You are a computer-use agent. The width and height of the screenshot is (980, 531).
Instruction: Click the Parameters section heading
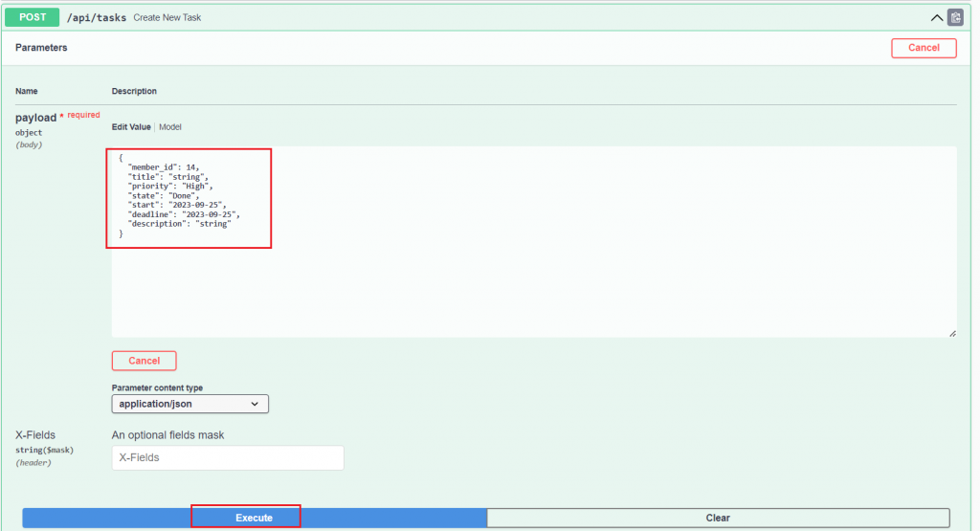click(41, 48)
